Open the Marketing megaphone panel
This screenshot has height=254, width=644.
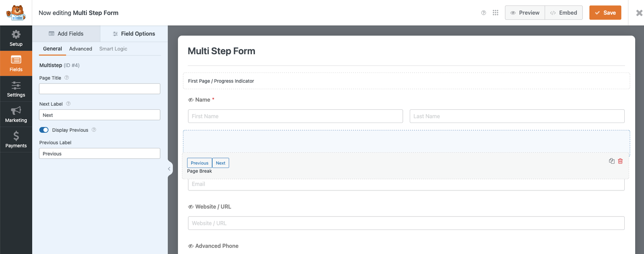click(x=16, y=115)
